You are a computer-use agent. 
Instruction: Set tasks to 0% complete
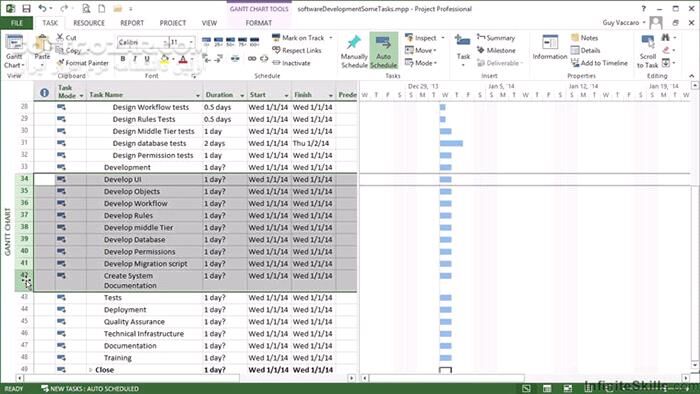click(x=206, y=42)
